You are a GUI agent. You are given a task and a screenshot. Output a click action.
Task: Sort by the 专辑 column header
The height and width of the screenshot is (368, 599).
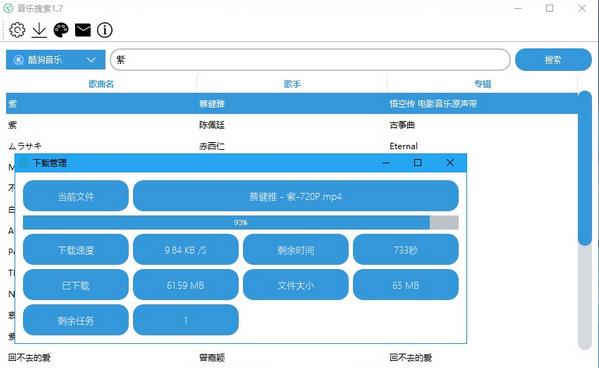click(x=482, y=84)
